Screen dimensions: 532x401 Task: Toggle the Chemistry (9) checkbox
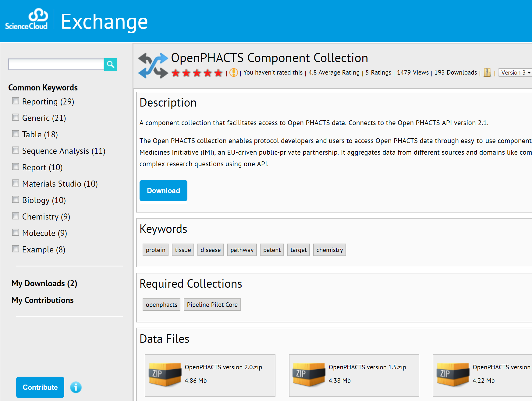(x=16, y=216)
